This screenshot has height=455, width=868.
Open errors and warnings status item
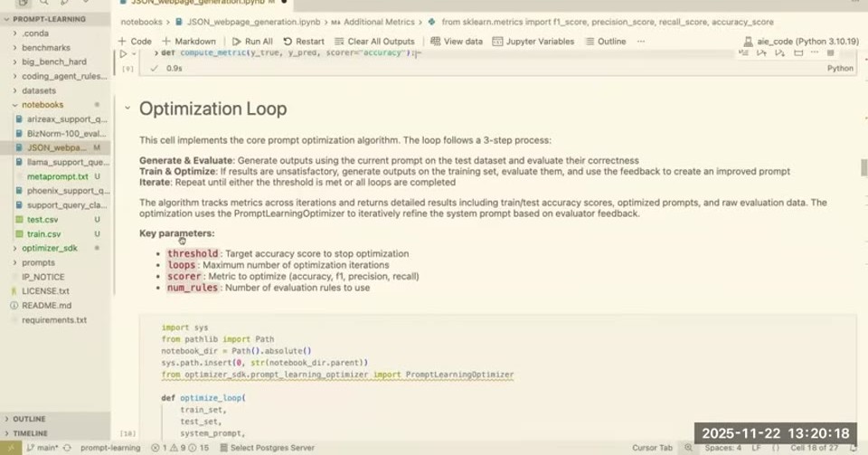tap(180, 448)
